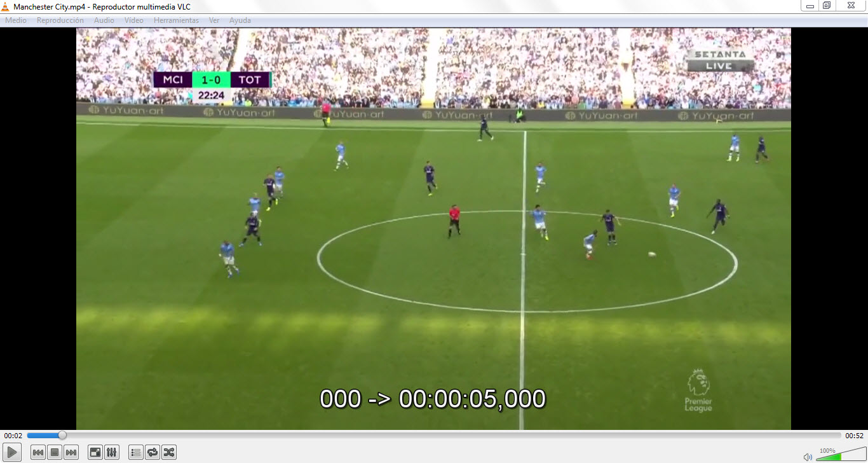This screenshot has width=868, height=463.
Task: Toggle fullscreen video mode
Action: click(x=95, y=452)
